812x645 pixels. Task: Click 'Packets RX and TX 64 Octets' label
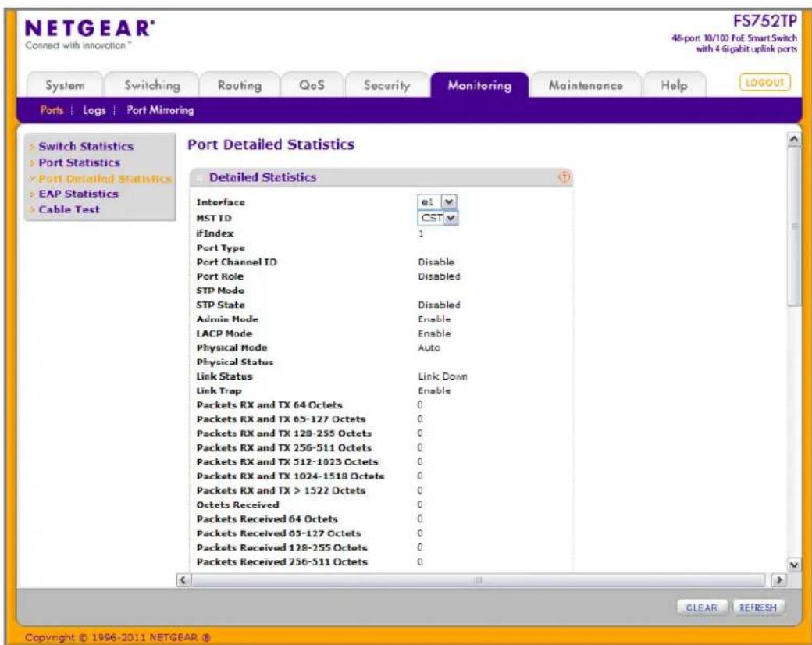click(x=269, y=404)
